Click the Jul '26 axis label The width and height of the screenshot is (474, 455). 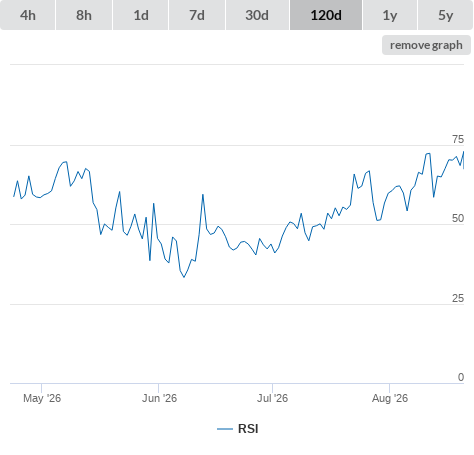click(272, 398)
